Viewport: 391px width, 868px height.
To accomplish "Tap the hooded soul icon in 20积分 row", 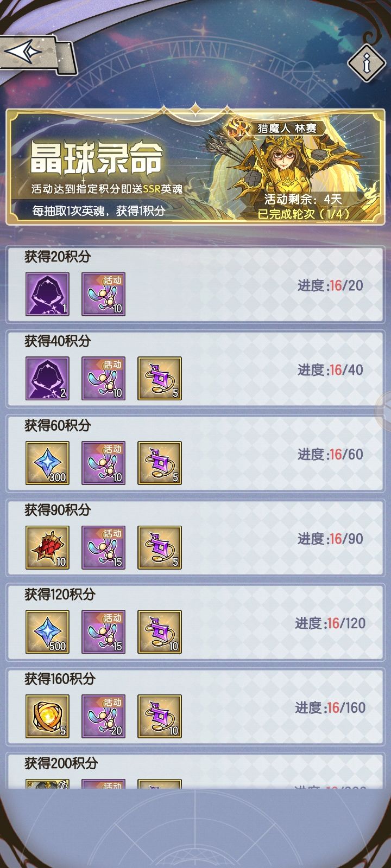I will (48, 294).
